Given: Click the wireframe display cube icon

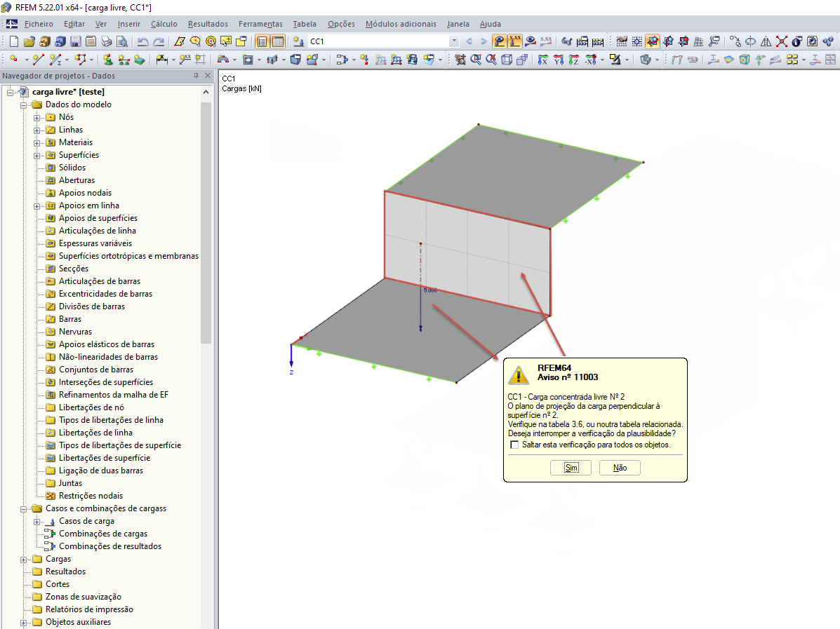Looking at the screenshot, I should coord(507,60).
